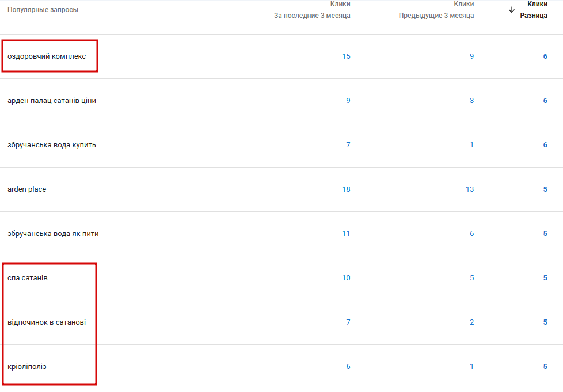Click previous value 1 in кріоліполіз row
The height and width of the screenshot is (392, 563).
coord(472,367)
